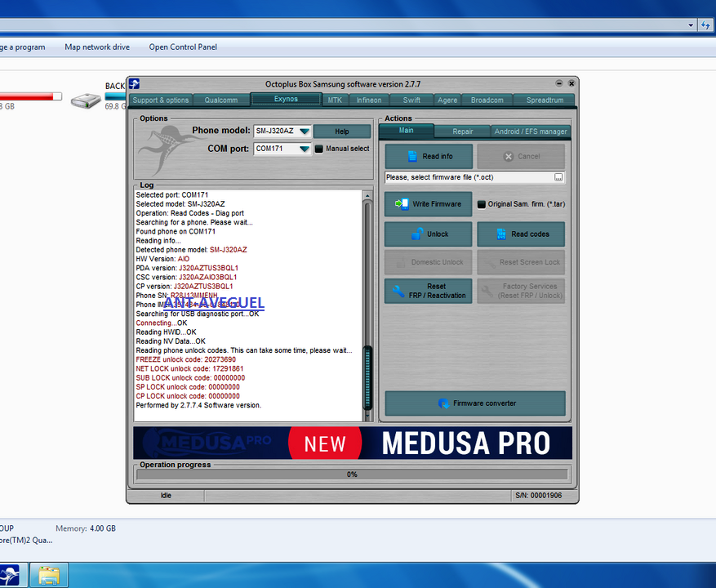
Task: Click the Read codes button
Action: (x=521, y=234)
